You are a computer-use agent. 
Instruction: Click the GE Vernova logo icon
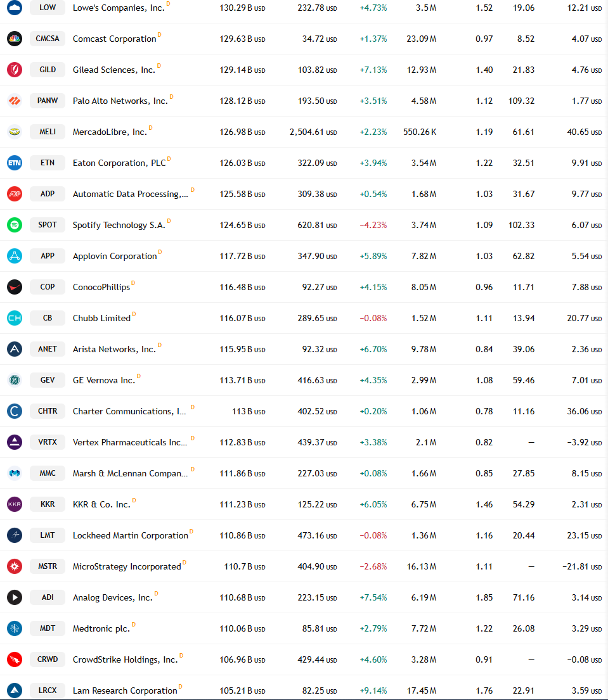coord(15,380)
